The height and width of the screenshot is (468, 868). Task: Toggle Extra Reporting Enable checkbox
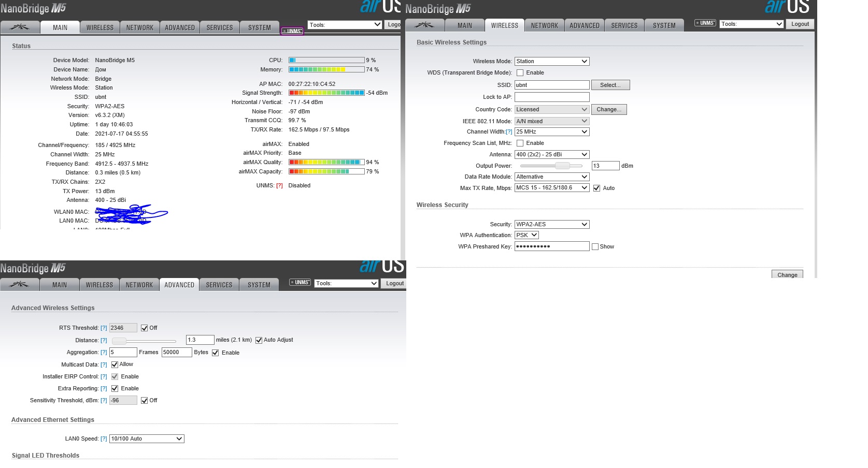(x=115, y=389)
